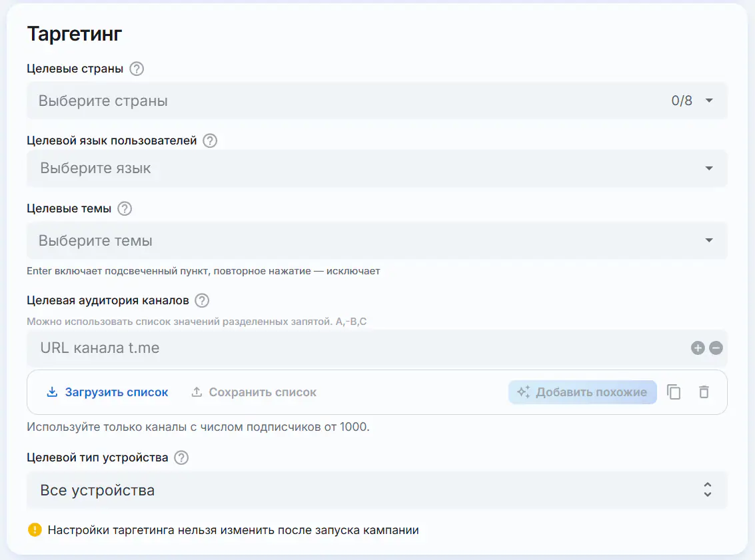
Task: Click Загрузить список button
Action: point(107,393)
